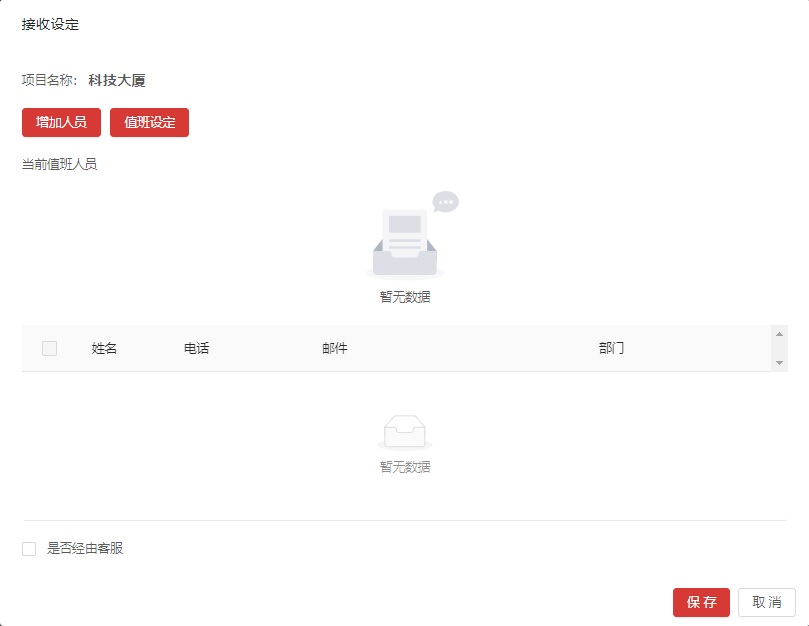
Task: Enable the 是否经由客服 checkbox
Action: 29,549
